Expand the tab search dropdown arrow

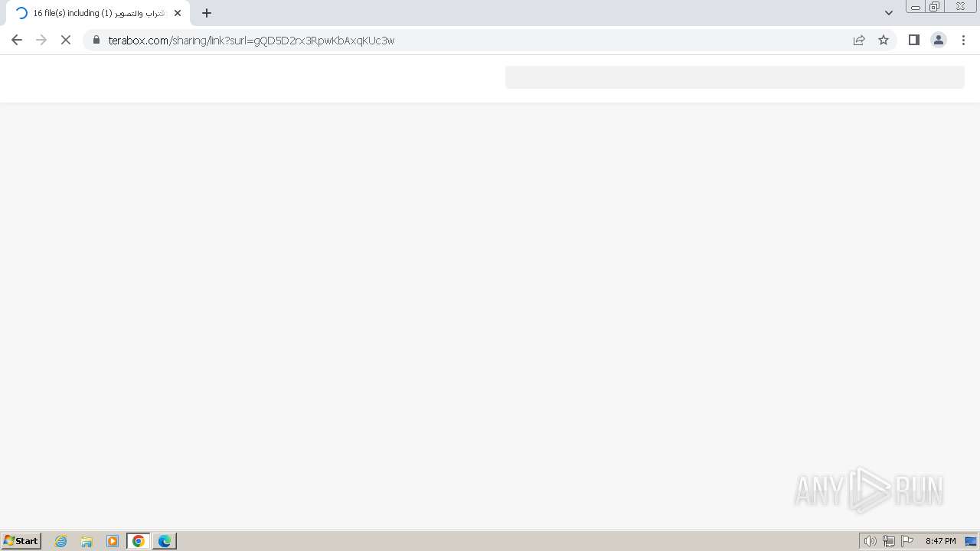point(889,13)
